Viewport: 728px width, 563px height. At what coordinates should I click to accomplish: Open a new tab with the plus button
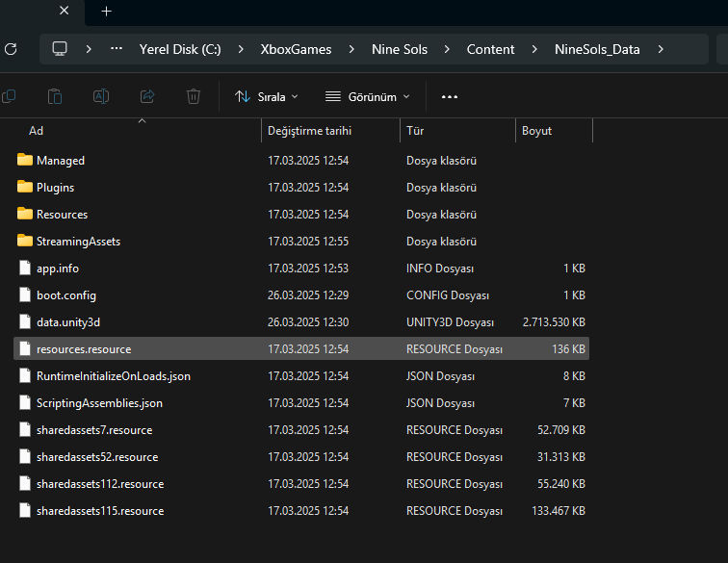(106, 12)
